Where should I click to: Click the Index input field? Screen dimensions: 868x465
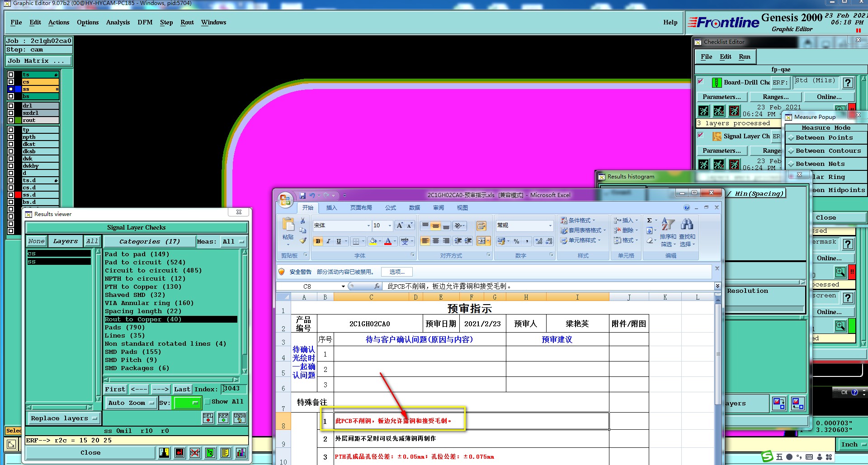coord(234,389)
